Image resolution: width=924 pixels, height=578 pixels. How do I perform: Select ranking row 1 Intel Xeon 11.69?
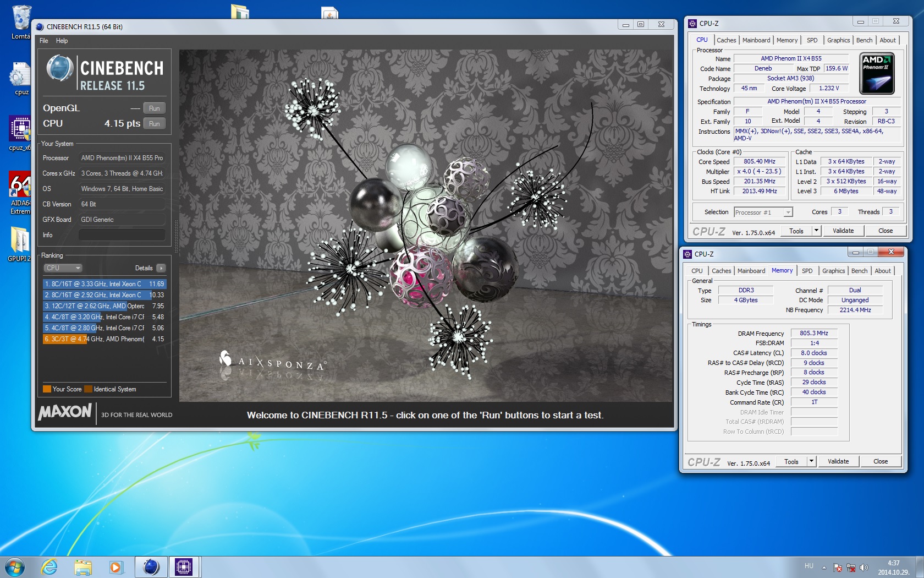click(x=105, y=284)
